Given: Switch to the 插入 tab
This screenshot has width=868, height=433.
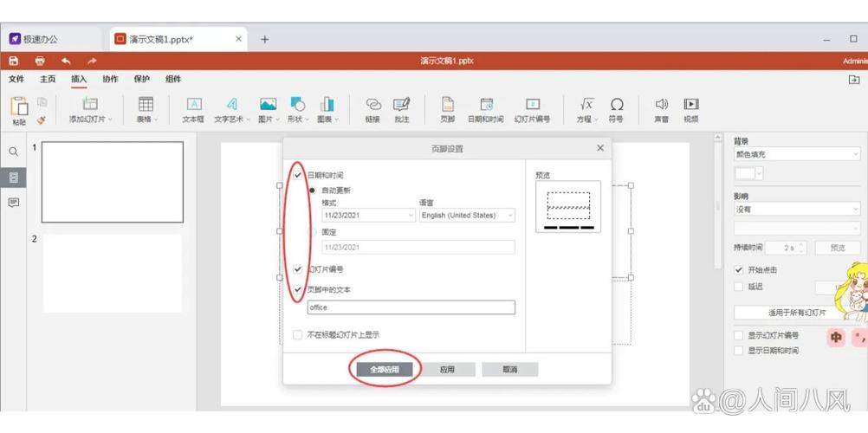Looking at the screenshot, I should pos(79,79).
